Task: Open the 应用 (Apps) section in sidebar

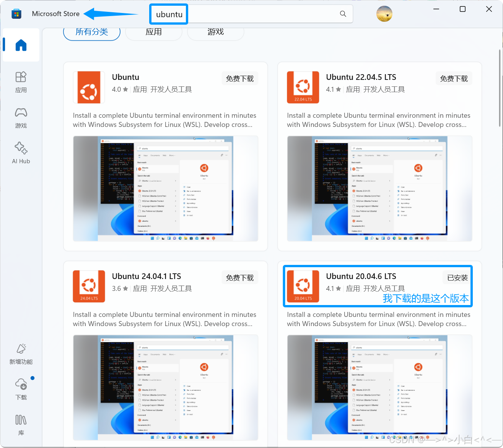Action: pyautogui.click(x=21, y=82)
